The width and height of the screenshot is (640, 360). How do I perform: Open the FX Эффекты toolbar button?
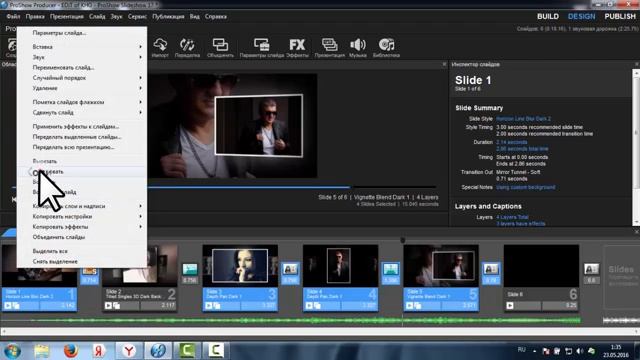coord(297,47)
